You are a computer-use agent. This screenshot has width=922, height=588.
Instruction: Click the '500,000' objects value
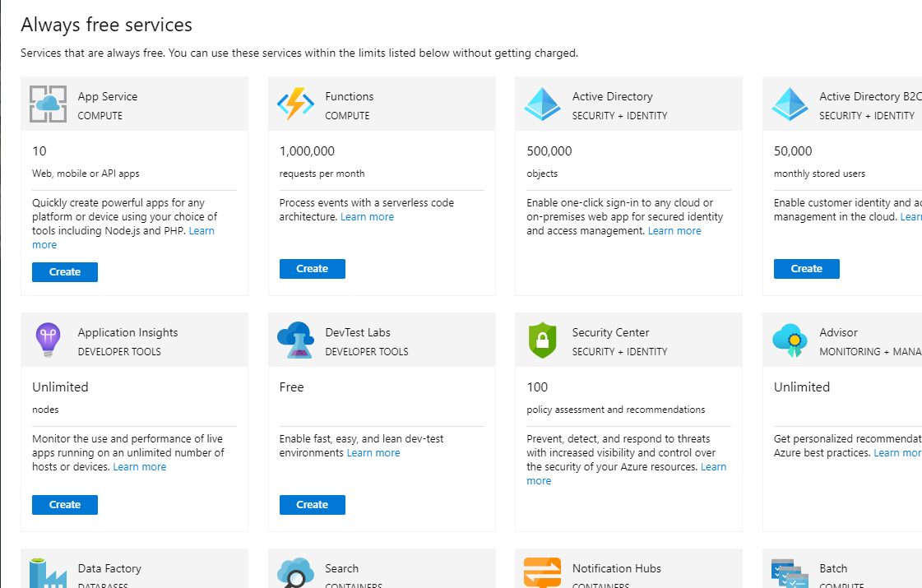pyautogui.click(x=549, y=151)
